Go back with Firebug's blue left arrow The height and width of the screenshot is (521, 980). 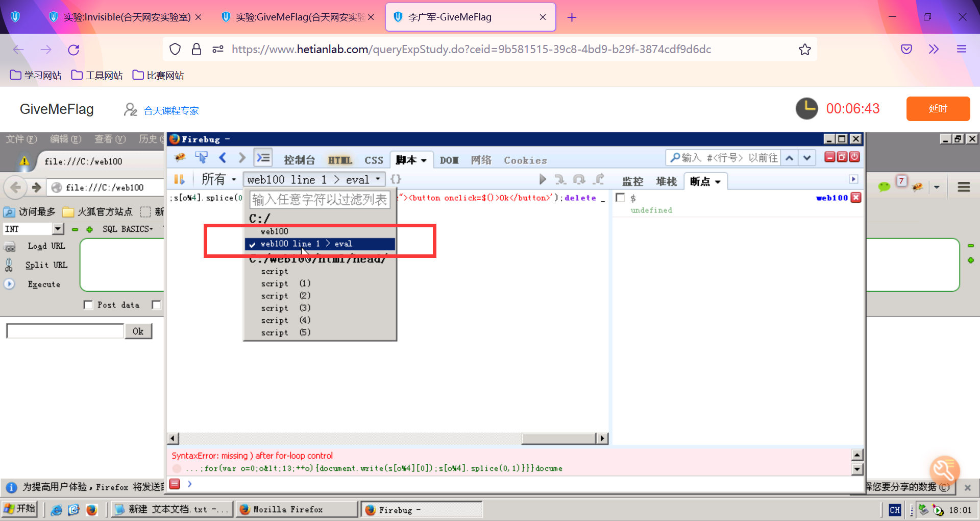pos(223,158)
